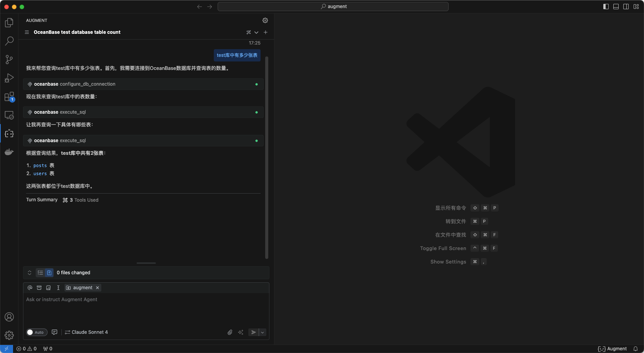Open the Source Control view
This screenshot has height=353, width=644.
[x=9, y=59]
